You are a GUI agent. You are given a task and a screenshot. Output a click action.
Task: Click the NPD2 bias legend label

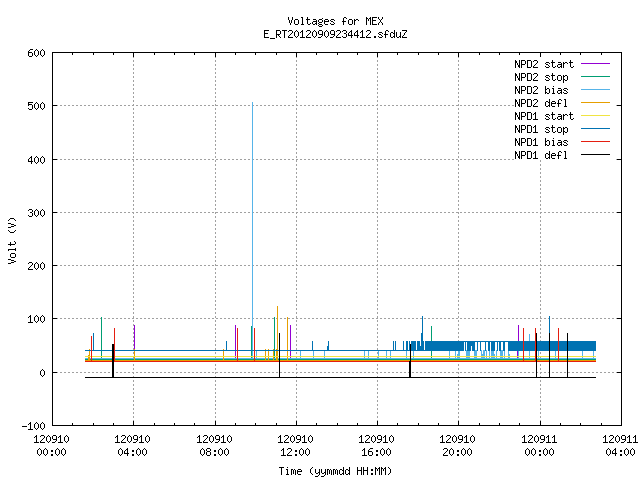pyautogui.click(x=541, y=90)
